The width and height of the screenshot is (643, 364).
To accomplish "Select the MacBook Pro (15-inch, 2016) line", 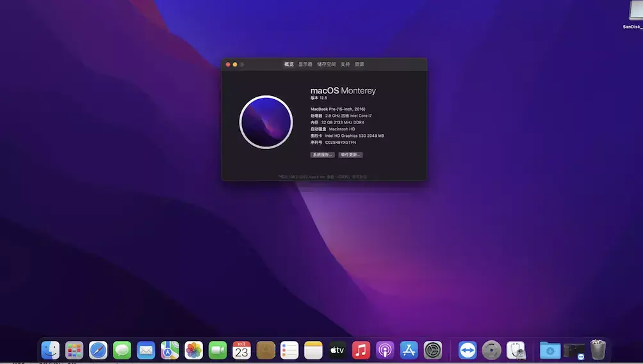I will [x=338, y=109].
